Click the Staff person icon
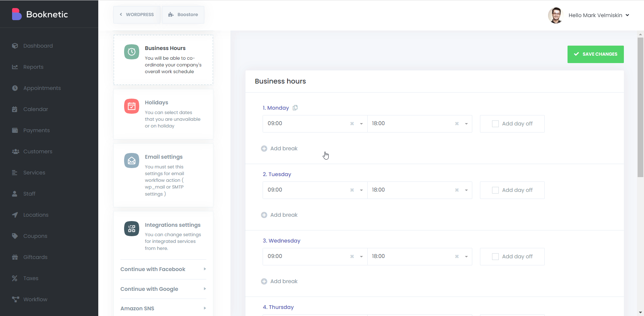Image resolution: width=644 pixels, height=316 pixels. pos(15,194)
